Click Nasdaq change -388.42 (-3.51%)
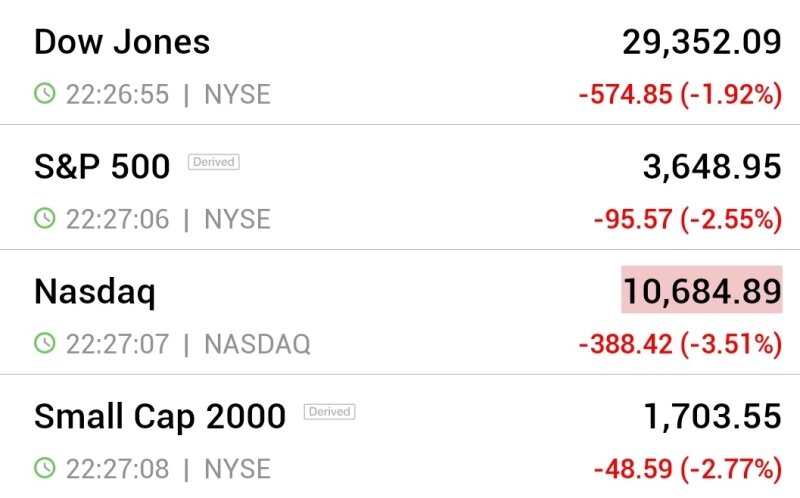The height and width of the screenshot is (498, 800). [x=680, y=344]
